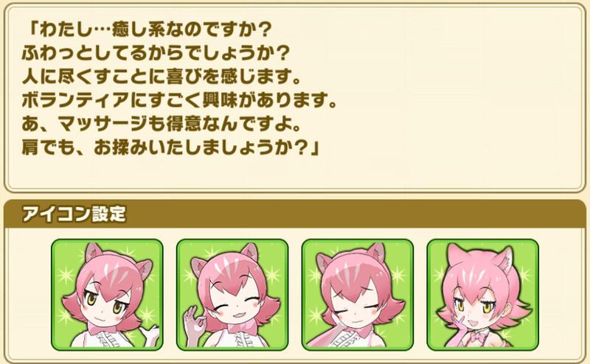This screenshot has width=590, height=364.
Task: Click the line 人に尽くすことに喜びを感じます。
Action: tap(162, 77)
